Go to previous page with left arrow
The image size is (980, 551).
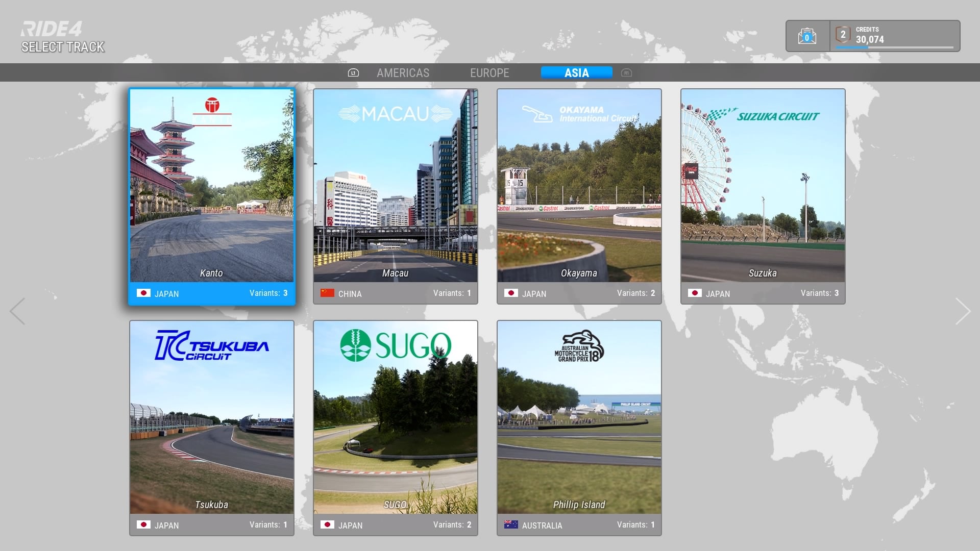click(x=18, y=311)
